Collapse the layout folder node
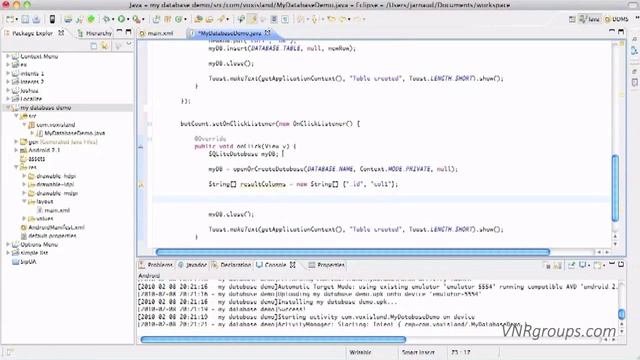Image resolution: width=640 pixels, height=360 pixels. (x=24, y=201)
